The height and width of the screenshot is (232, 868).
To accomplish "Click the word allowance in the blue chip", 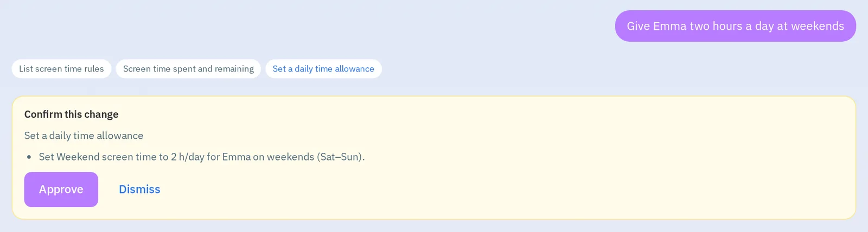I will click(x=354, y=69).
